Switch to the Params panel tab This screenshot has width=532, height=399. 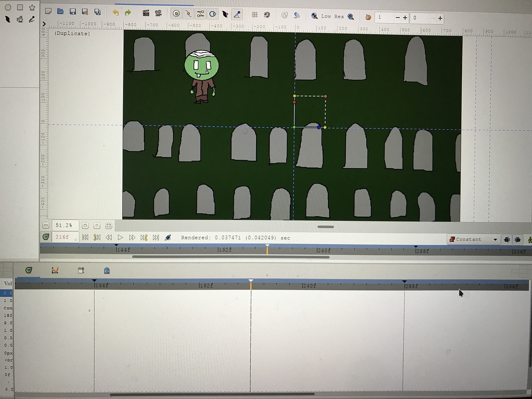tap(29, 270)
